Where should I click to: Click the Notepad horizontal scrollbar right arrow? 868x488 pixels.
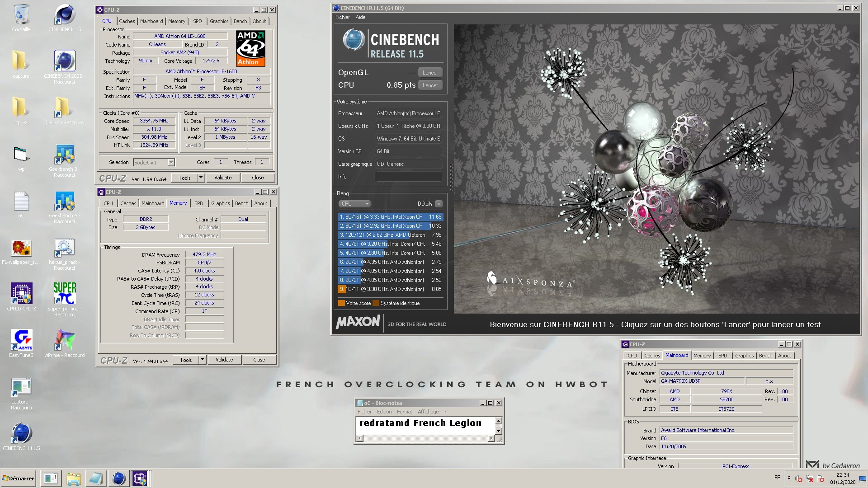pyautogui.click(x=491, y=438)
